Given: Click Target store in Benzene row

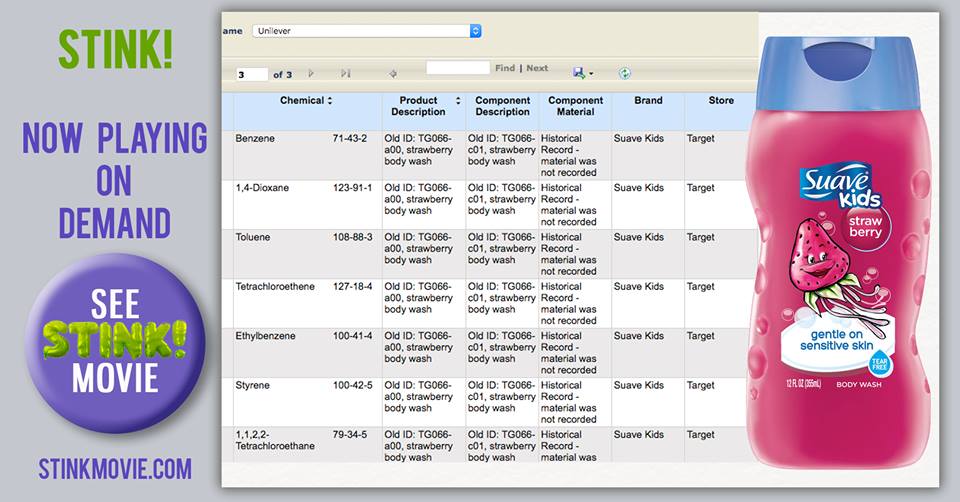Looking at the screenshot, I should 700,138.
